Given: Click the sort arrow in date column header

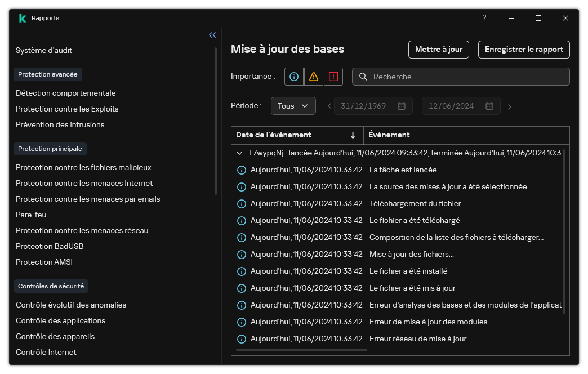Looking at the screenshot, I should 353,135.
